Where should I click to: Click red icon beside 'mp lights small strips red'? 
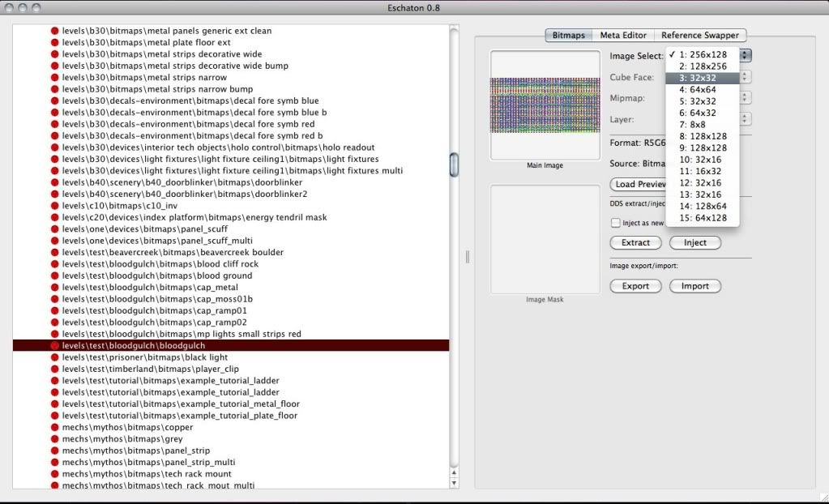[54, 334]
